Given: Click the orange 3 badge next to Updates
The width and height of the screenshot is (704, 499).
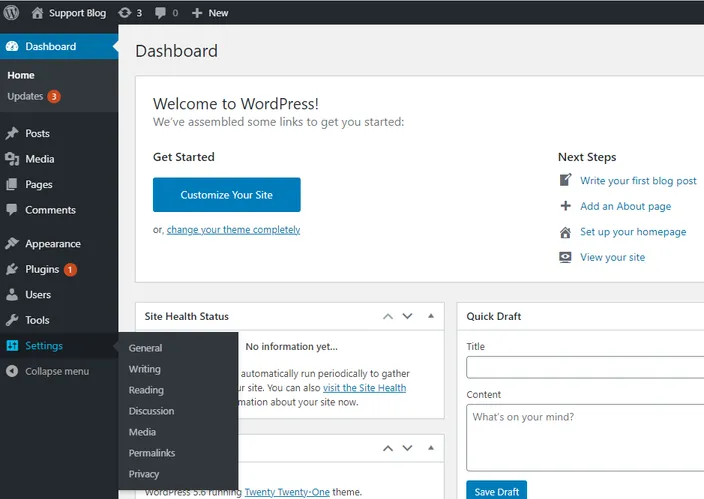Looking at the screenshot, I should pos(54,97).
